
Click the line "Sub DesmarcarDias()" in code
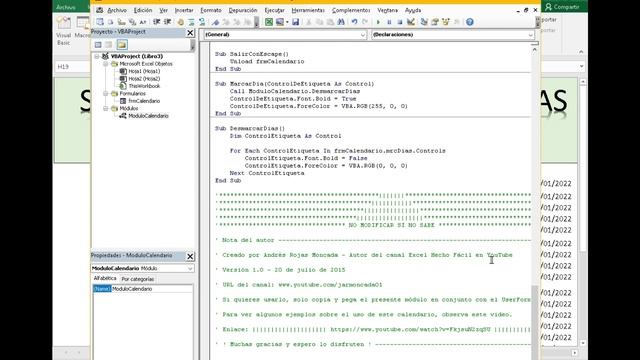click(x=250, y=128)
